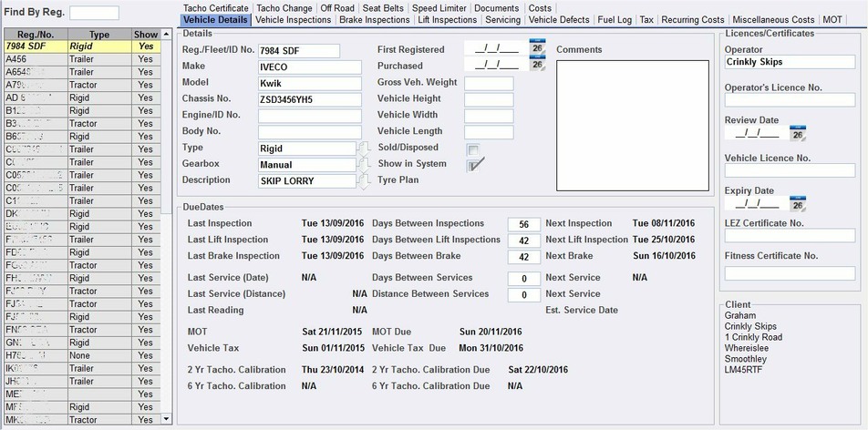The image size is (868, 430).
Task: Open the Review Date calendar picker
Action: coord(798,133)
